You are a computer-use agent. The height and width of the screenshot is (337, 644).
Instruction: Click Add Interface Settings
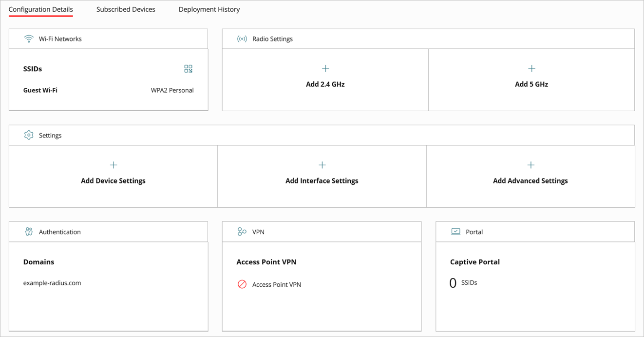click(x=322, y=180)
